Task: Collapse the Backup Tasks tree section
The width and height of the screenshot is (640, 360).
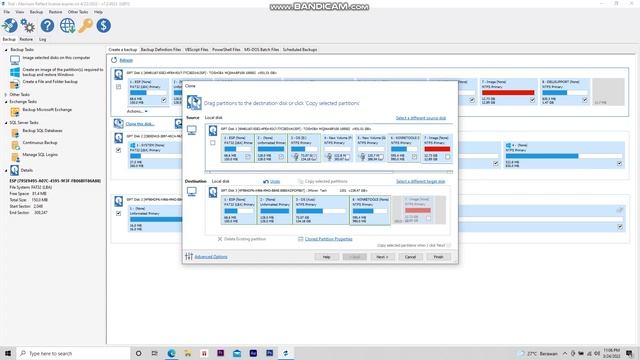Action: [x=6, y=50]
